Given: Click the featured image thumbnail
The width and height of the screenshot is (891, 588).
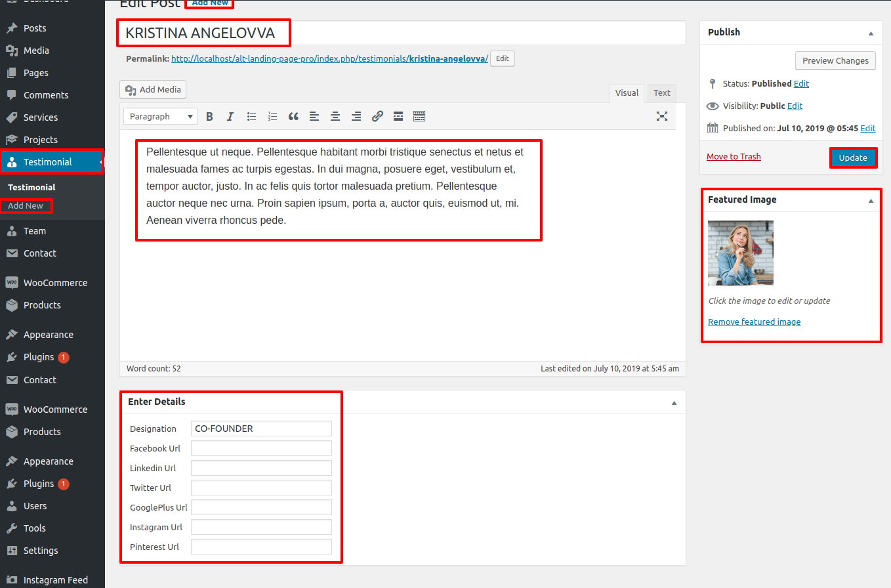Looking at the screenshot, I should [x=741, y=253].
